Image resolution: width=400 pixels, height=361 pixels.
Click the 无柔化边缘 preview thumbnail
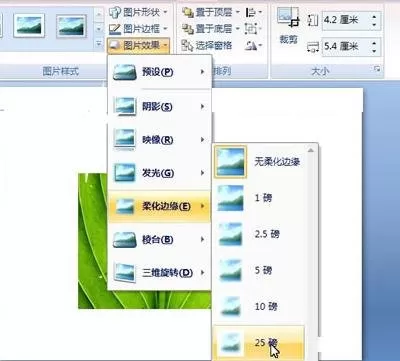[230, 162]
